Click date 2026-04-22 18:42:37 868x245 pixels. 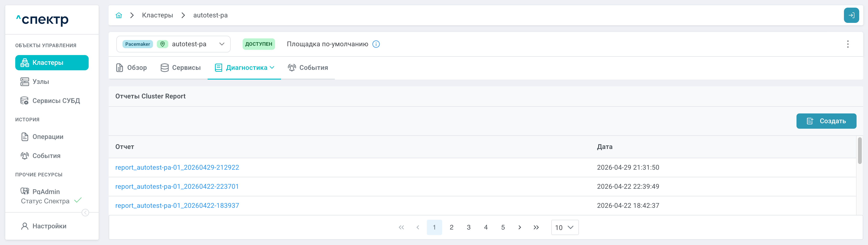[x=628, y=206]
